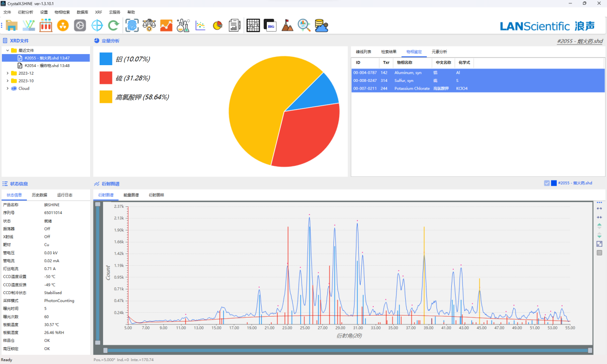
Task: Select file #2054 - 爆炸物.shd in tree
Action: point(46,66)
